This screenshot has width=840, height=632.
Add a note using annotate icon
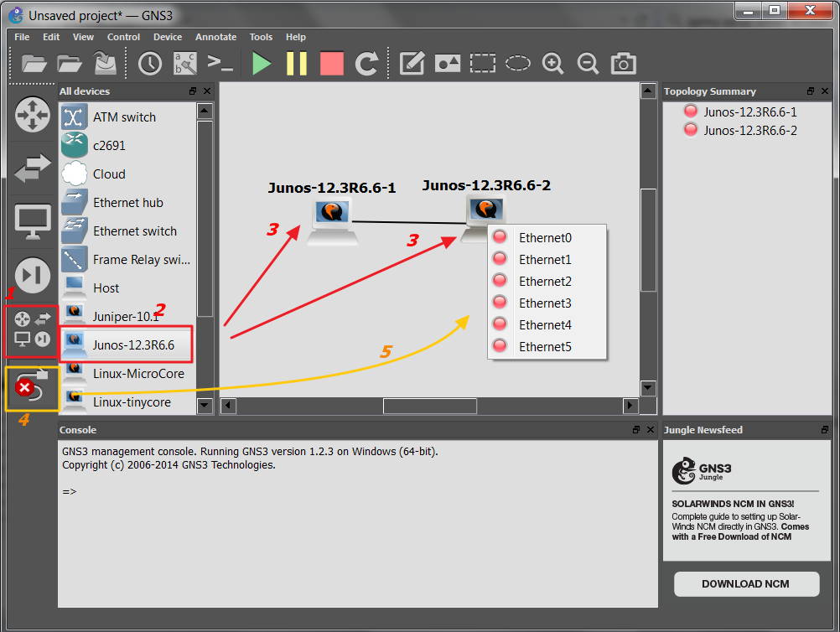(412, 63)
